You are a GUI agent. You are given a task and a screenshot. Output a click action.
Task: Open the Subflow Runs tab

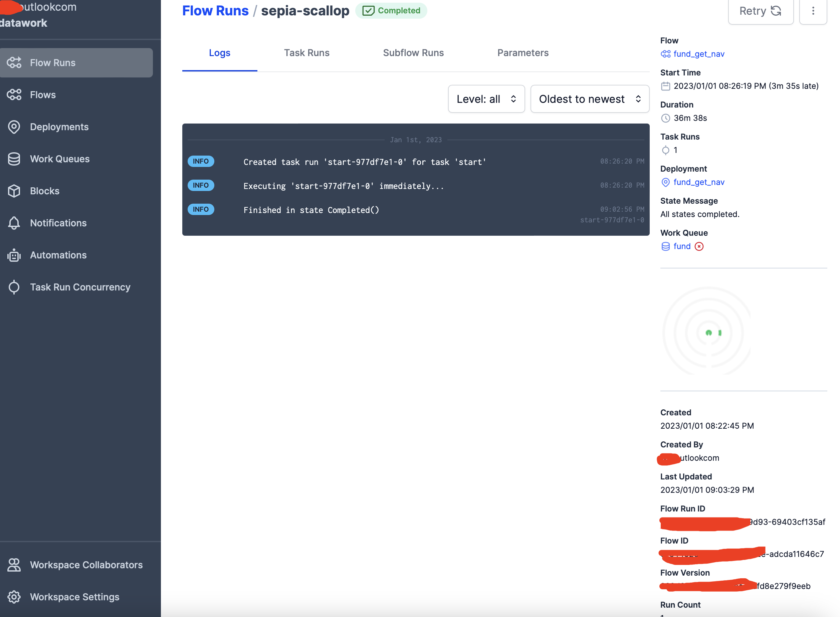tap(413, 53)
